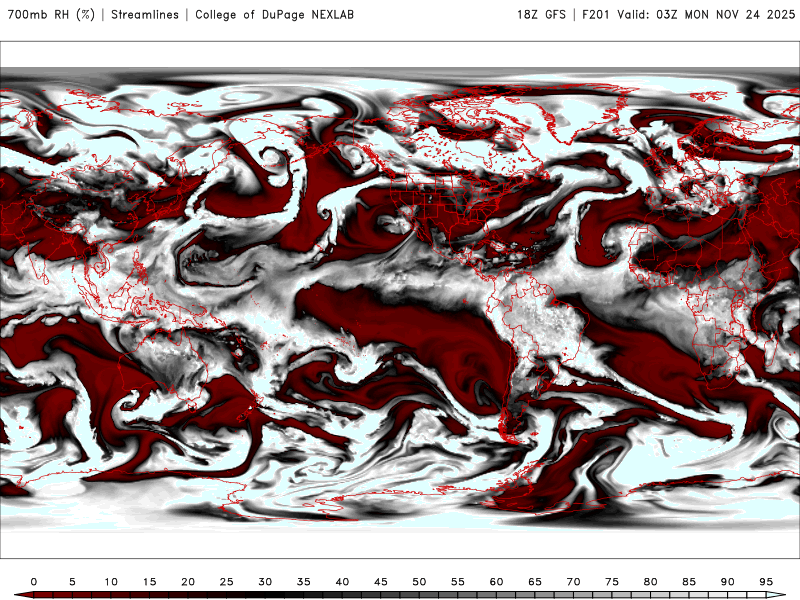The height and width of the screenshot is (600, 800).
Task: Click the colorbar tick label "50"
Action: point(419,582)
